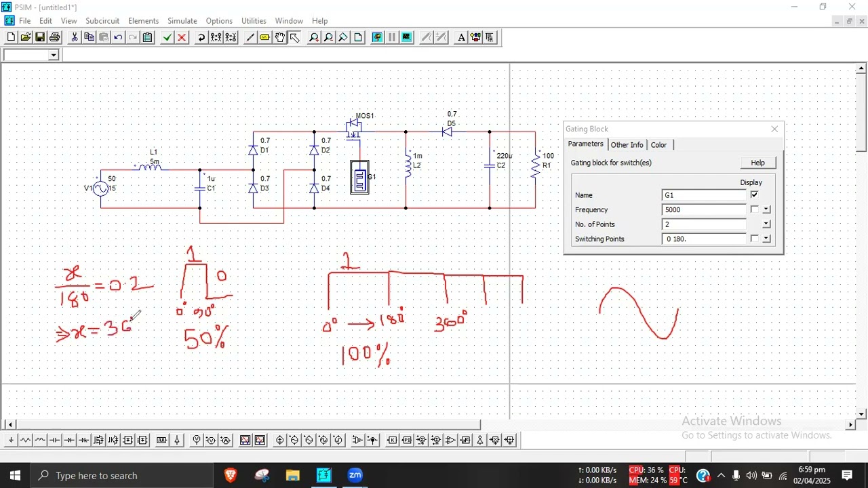Click the Print toolbar icon
The image size is (868, 488).
point(54,37)
